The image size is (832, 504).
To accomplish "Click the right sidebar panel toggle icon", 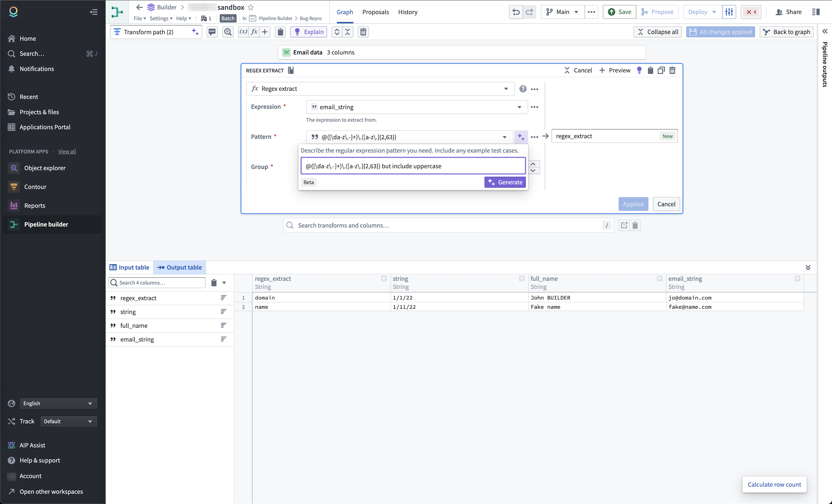I will 816,12.
